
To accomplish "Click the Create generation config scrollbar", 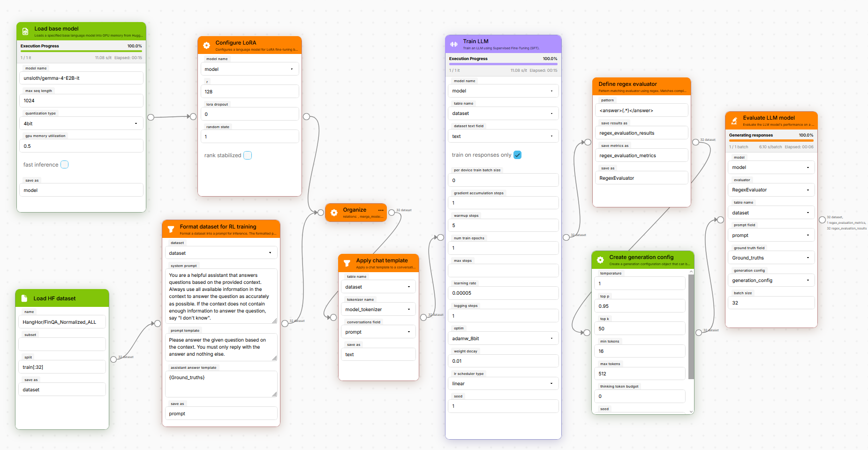I will (x=691, y=326).
